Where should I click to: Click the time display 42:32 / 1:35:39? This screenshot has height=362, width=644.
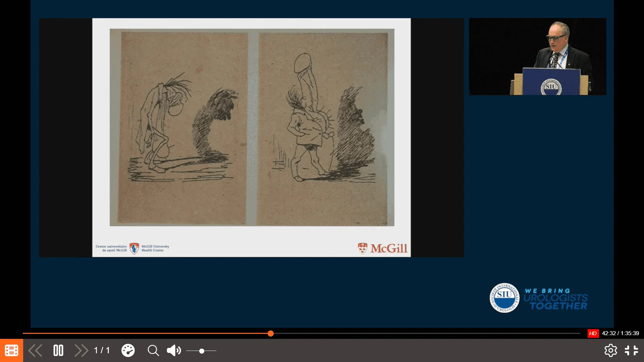(621, 333)
